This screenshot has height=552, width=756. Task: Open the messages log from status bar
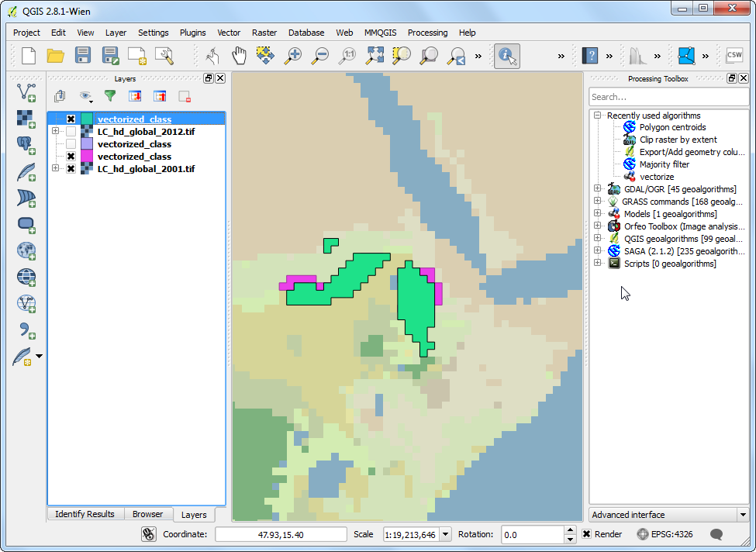coord(716,534)
